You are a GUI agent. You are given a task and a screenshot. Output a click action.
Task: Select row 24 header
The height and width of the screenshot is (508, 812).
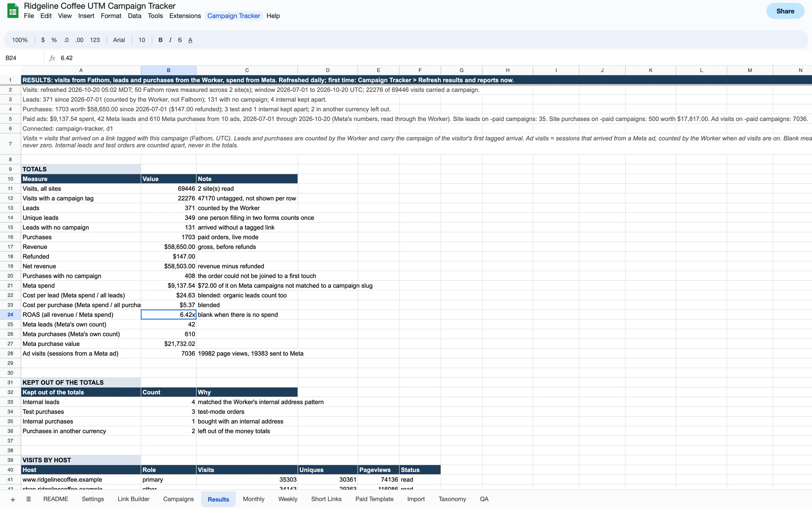pyautogui.click(x=10, y=315)
